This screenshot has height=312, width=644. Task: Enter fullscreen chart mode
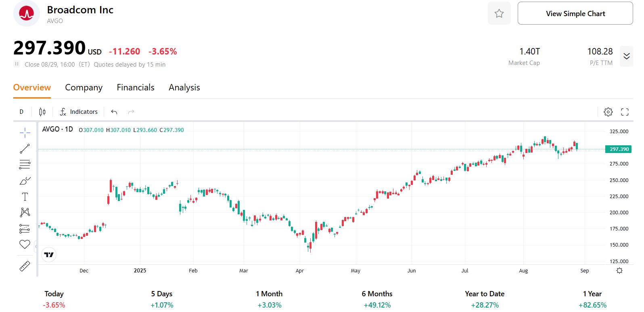click(625, 112)
